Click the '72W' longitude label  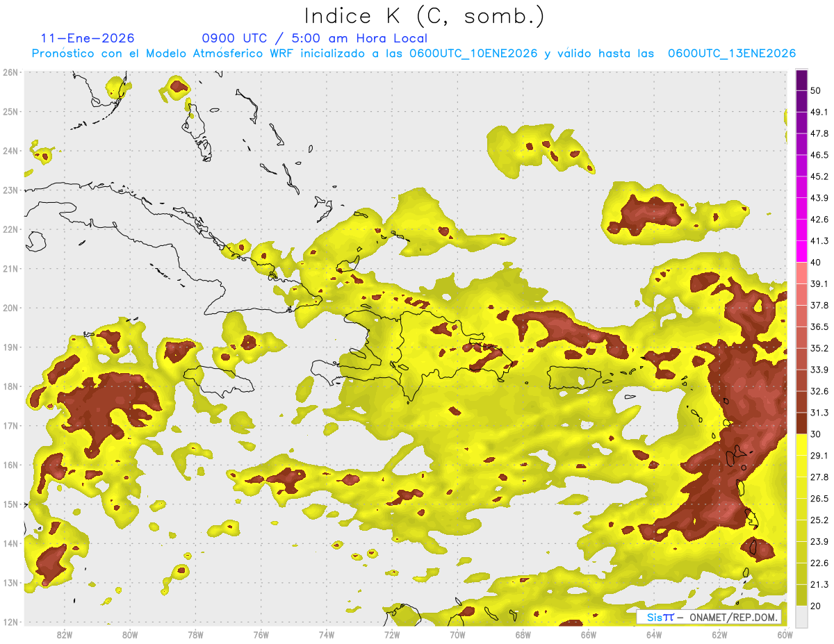(391, 634)
